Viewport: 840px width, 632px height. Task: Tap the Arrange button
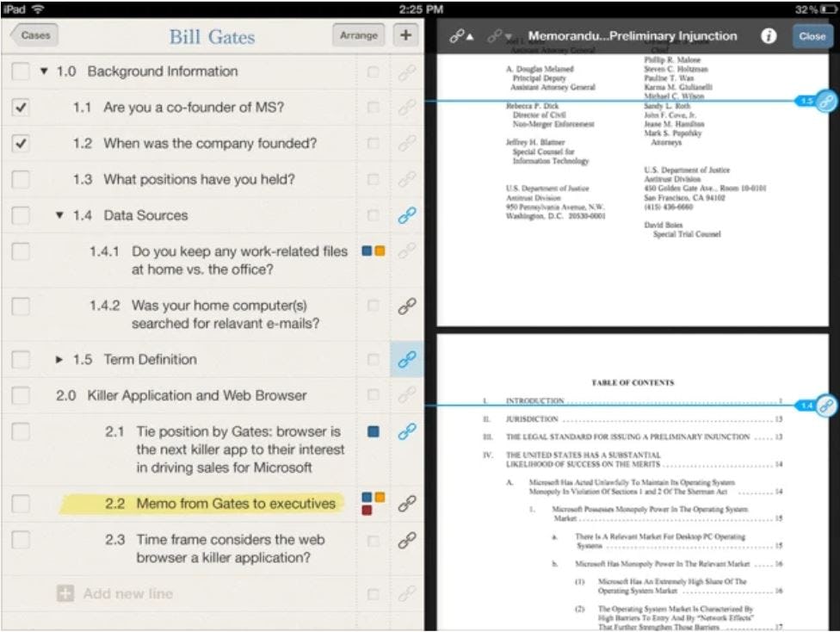tap(358, 35)
